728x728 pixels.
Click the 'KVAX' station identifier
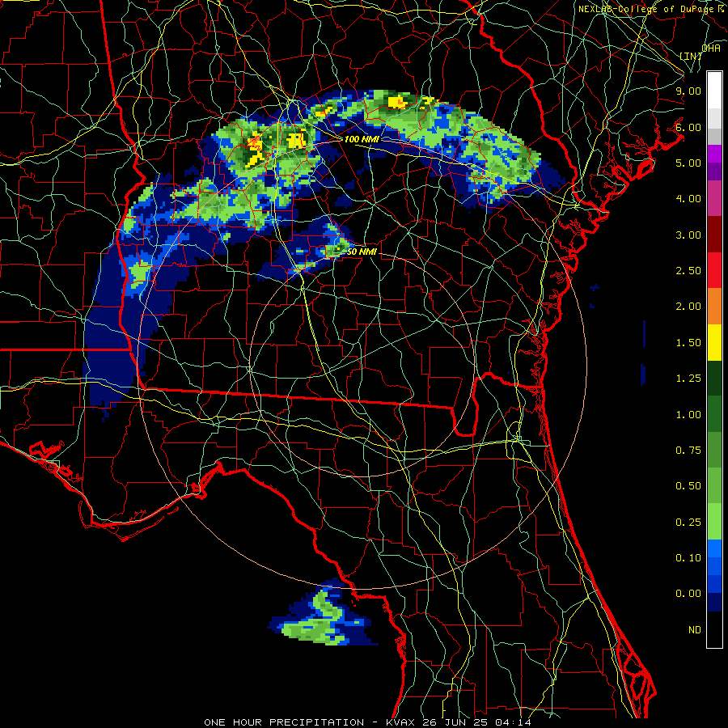[401, 722]
